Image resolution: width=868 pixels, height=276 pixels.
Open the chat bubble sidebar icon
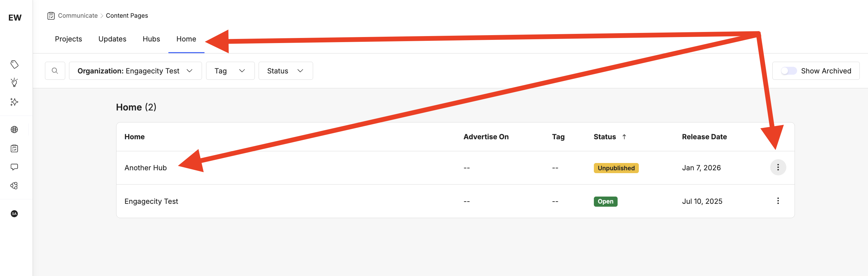(14, 167)
